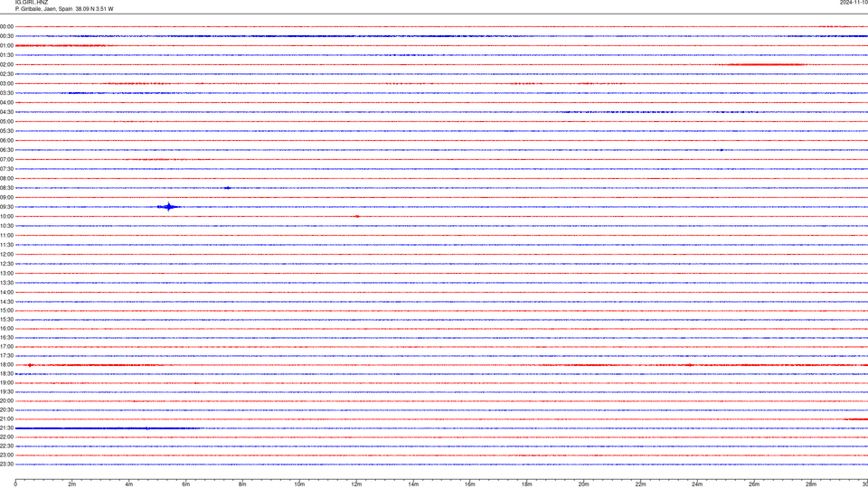Click the 23:00 trace label

6,455
